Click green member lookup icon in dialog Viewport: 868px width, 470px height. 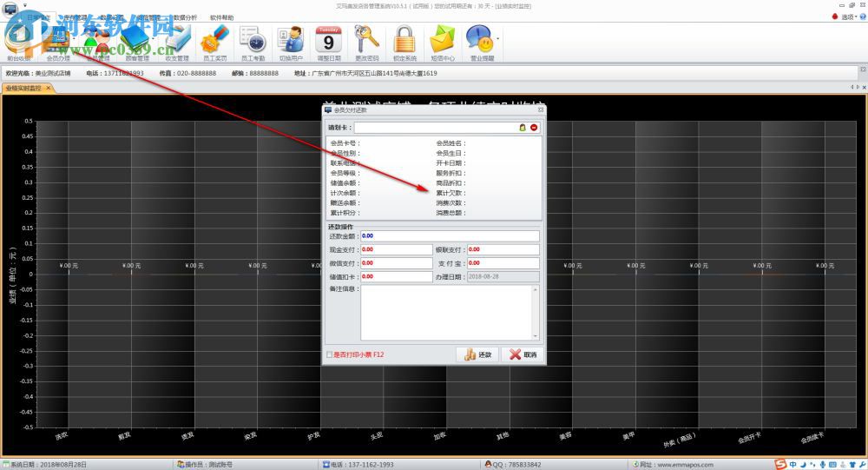[522, 128]
